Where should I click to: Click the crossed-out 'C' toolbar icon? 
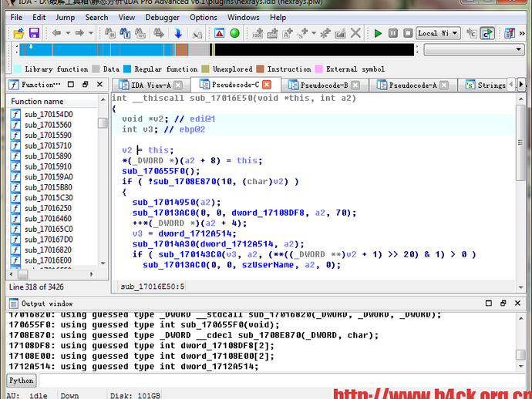(471, 33)
